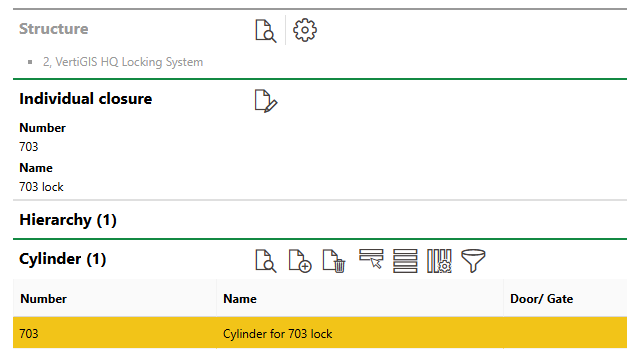Select the cylinder row numbered 703
Viewport: 627px width, 360px height.
click(320, 333)
